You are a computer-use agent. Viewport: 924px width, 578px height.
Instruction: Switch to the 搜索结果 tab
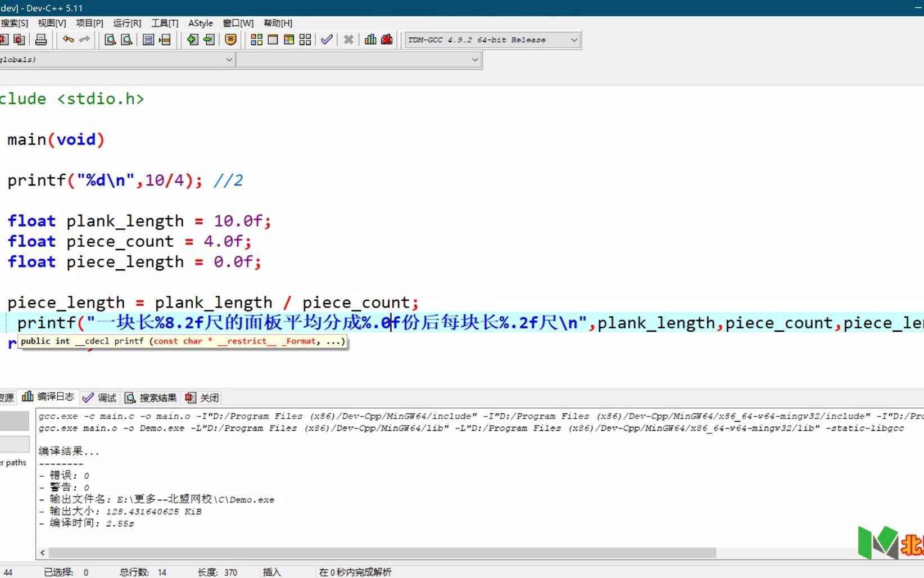point(151,398)
